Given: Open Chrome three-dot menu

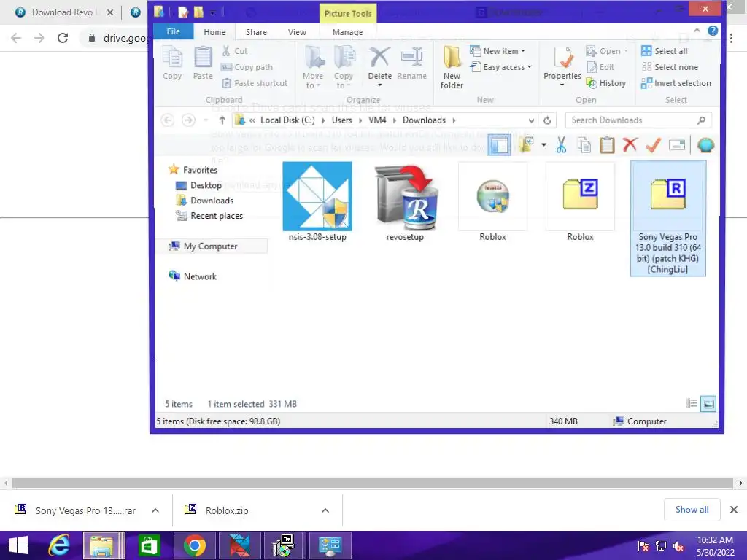Looking at the screenshot, I should [731, 38].
